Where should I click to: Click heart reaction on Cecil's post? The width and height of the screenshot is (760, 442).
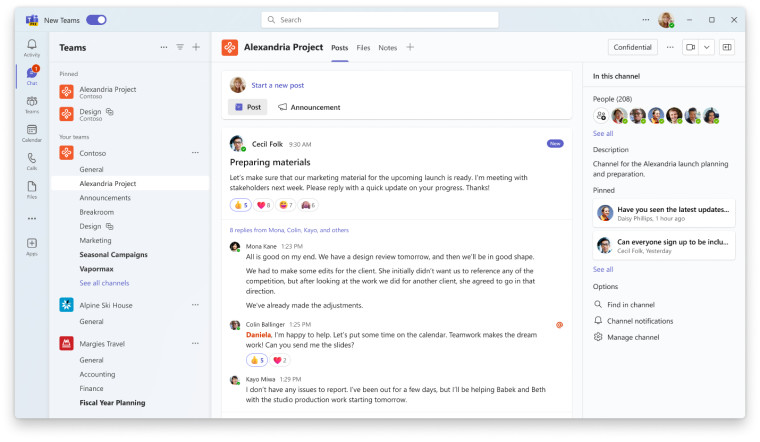(263, 205)
